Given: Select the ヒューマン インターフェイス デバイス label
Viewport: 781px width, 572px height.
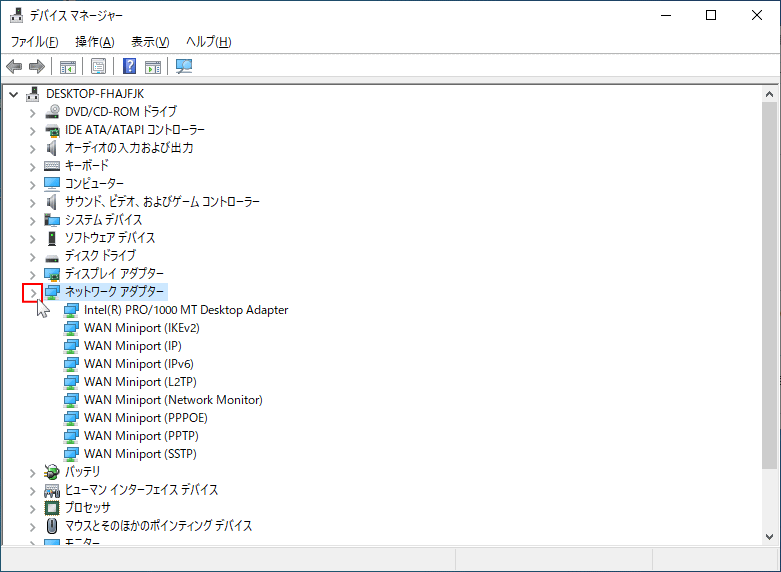Looking at the screenshot, I should [x=141, y=490].
